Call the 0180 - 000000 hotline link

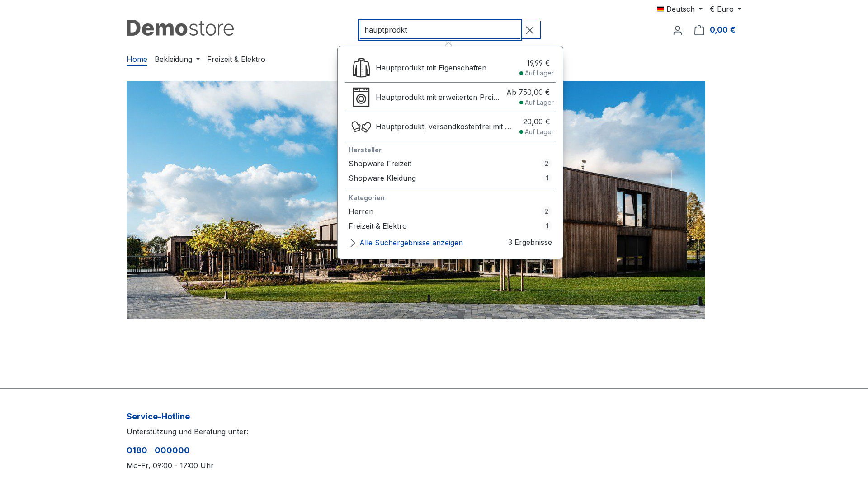pos(158,450)
